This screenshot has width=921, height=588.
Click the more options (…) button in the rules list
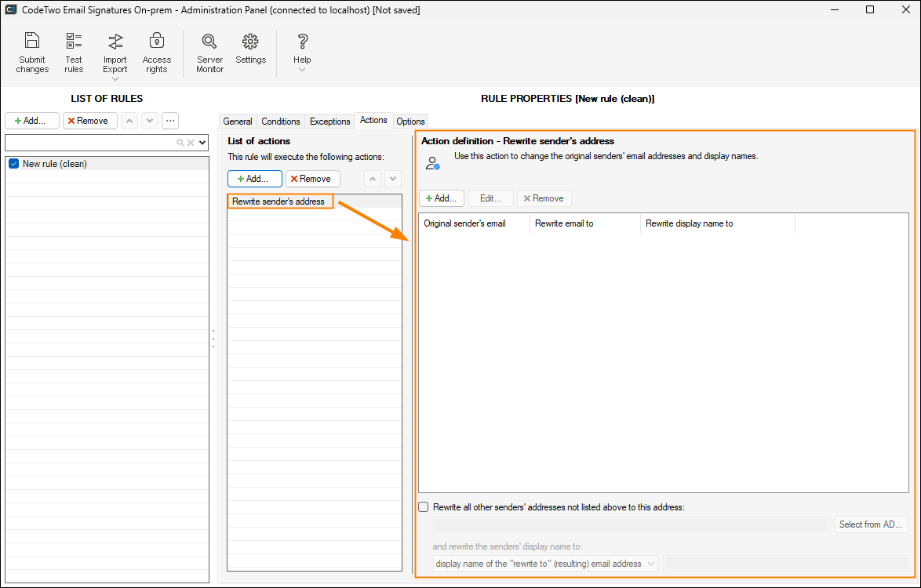point(169,121)
